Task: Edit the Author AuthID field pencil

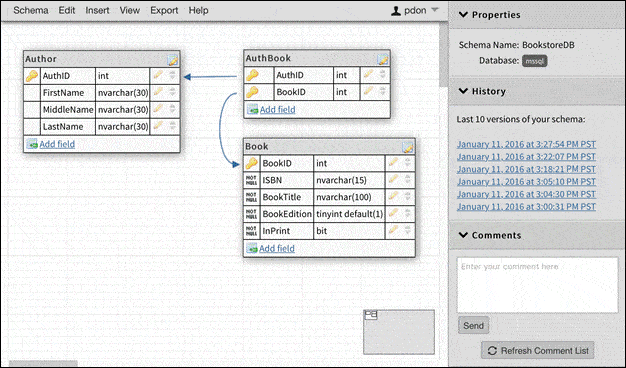Action: pyautogui.click(x=158, y=75)
